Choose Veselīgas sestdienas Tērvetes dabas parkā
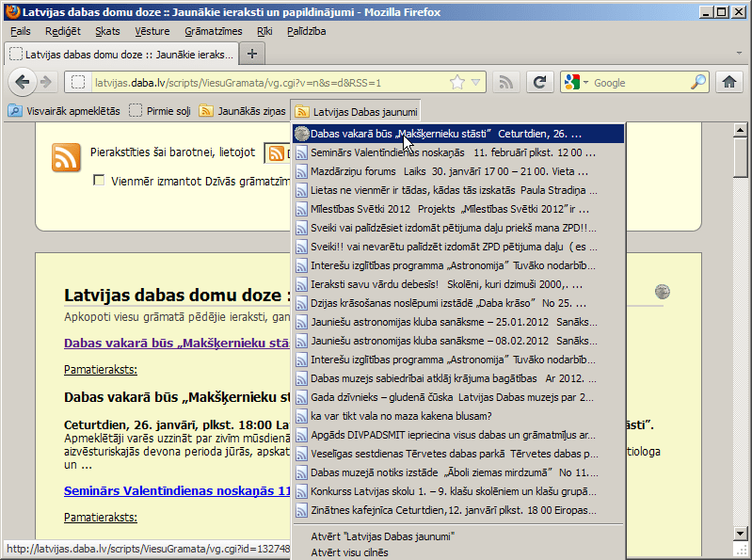752x560 pixels. [x=458, y=454]
